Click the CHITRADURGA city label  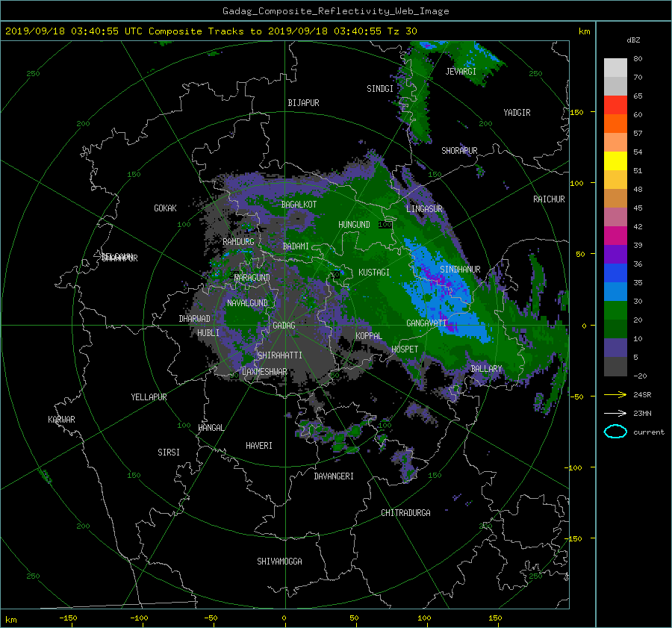[x=405, y=513]
